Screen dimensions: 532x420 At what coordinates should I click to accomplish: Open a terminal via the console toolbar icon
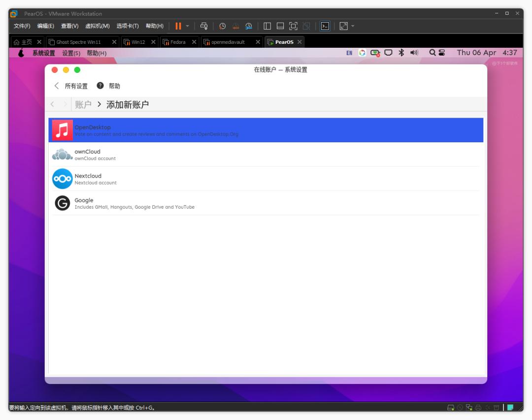point(325,26)
